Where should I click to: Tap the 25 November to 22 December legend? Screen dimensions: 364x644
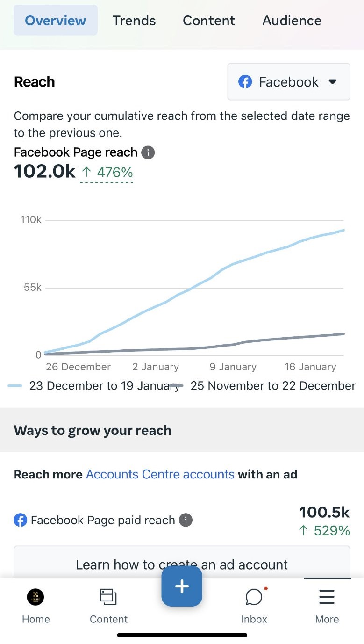pyautogui.click(x=273, y=386)
